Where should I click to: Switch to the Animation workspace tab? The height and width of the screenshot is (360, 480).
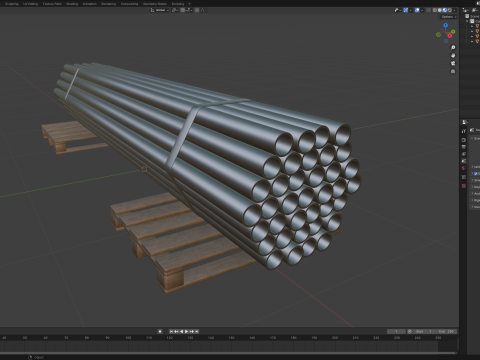[x=89, y=4]
